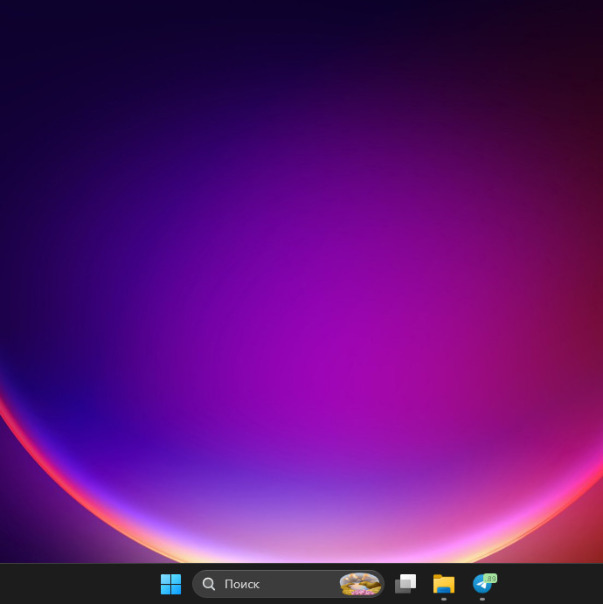Click the empty desktop wallpaper center
The width and height of the screenshot is (603, 604).
pos(301,280)
